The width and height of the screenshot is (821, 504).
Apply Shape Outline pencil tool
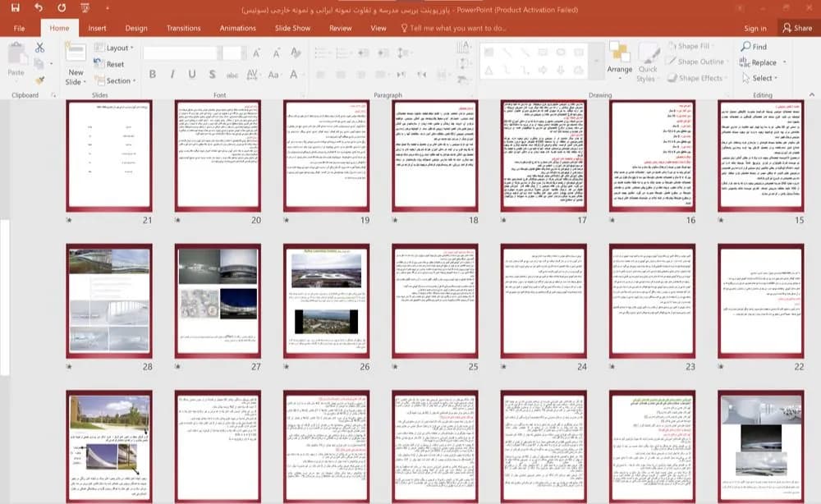click(696, 62)
